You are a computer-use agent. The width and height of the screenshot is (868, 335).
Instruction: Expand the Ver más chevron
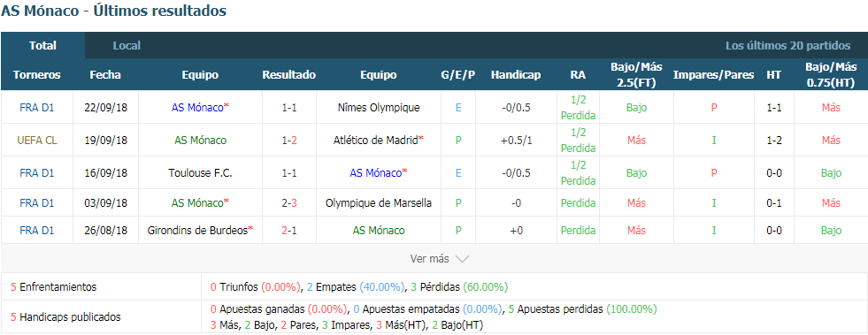[462, 259]
